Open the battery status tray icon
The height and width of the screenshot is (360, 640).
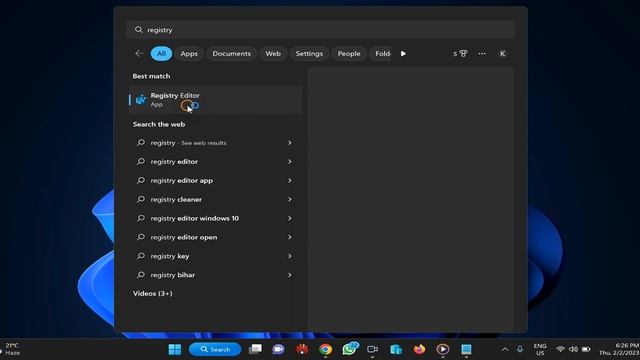click(x=586, y=349)
